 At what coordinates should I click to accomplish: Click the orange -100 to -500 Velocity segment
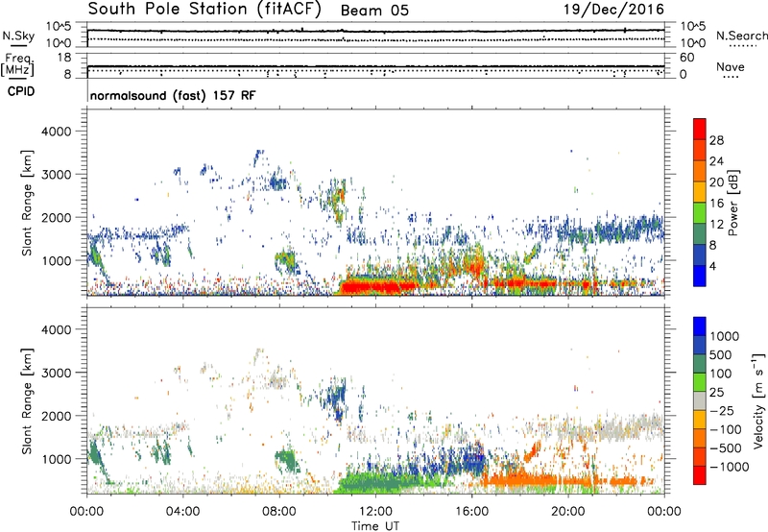tap(700, 438)
